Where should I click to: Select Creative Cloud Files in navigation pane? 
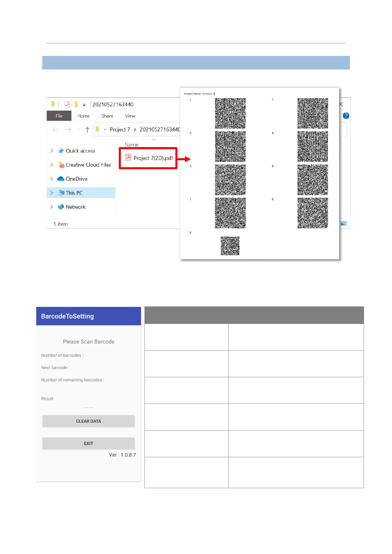pos(88,165)
